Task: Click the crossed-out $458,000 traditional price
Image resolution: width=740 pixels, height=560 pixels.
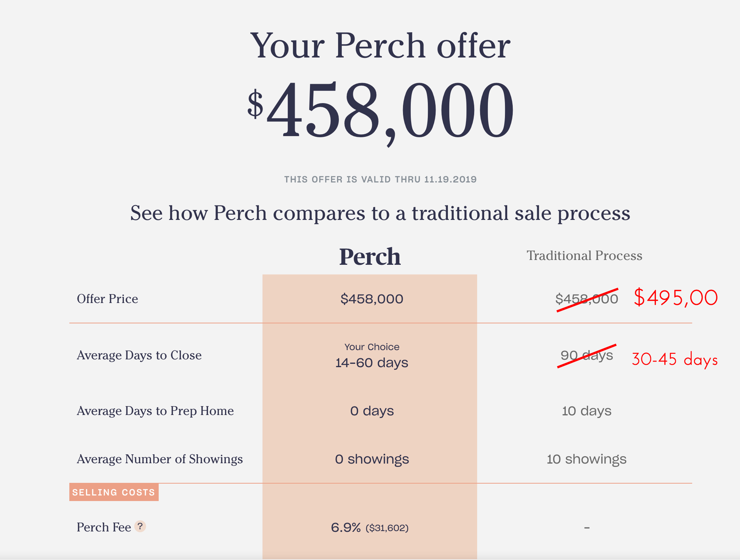Action: [587, 299]
